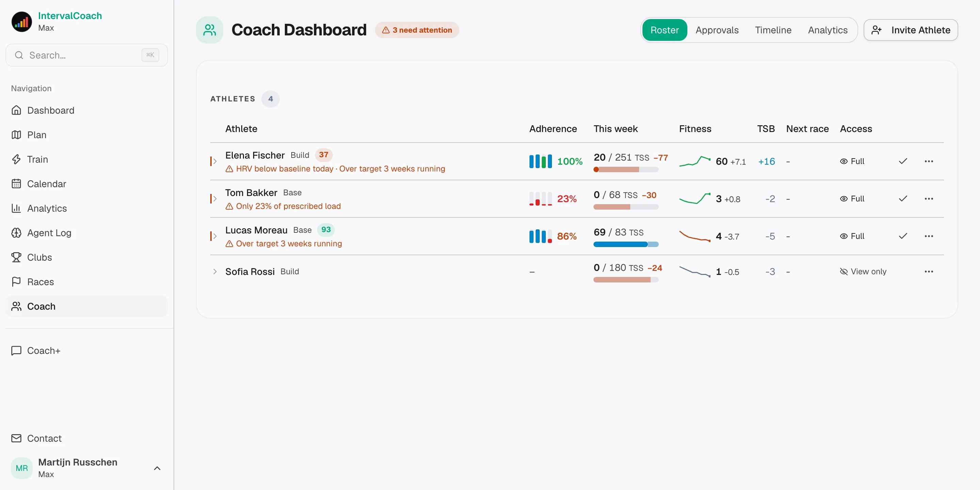
Task: Click the Invite Athlete button
Action: (x=910, y=30)
